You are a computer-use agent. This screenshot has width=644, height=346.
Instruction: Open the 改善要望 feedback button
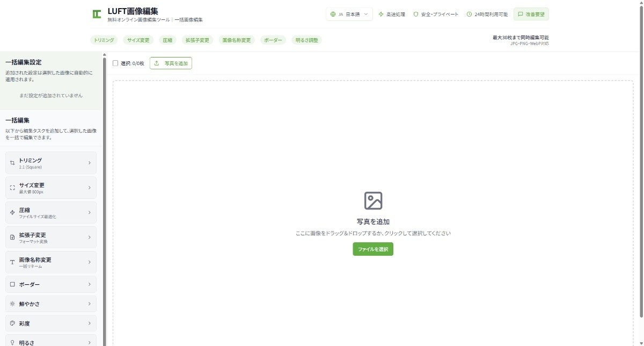[531, 14]
